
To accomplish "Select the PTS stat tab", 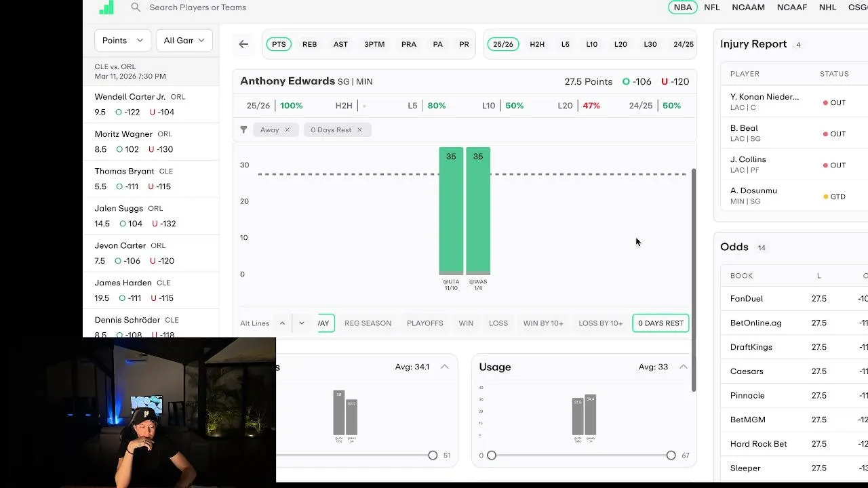I will click(279, 44).
